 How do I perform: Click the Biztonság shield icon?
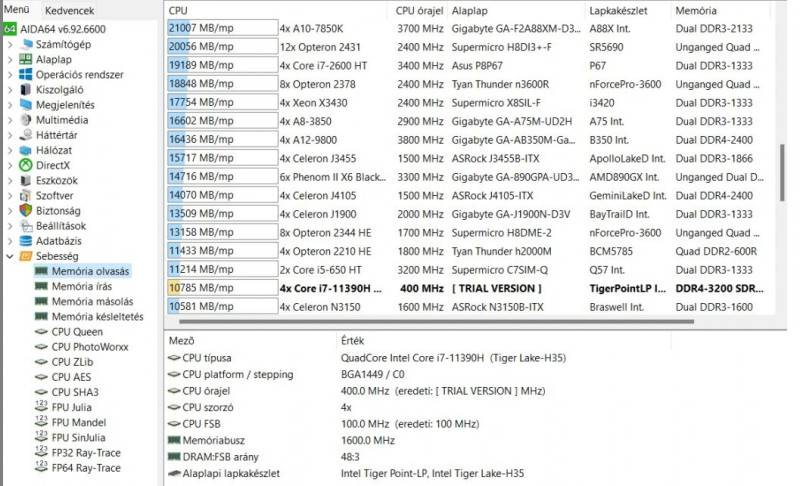[26, 211]
